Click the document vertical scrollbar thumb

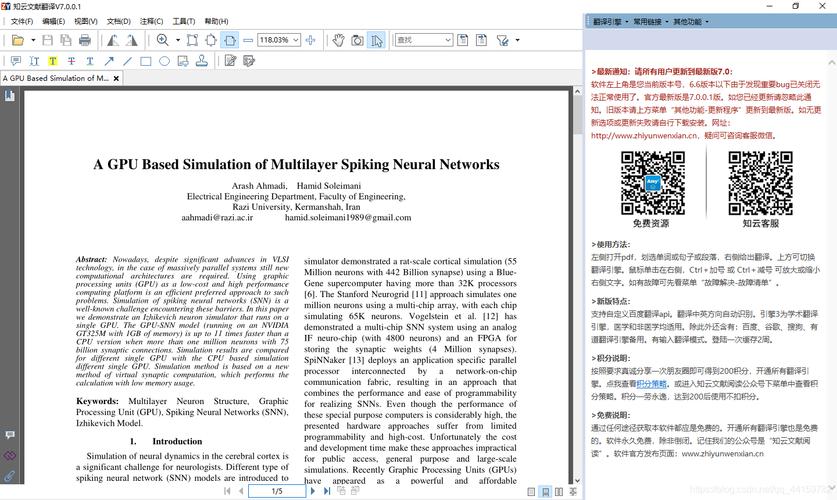click(577, 115)
